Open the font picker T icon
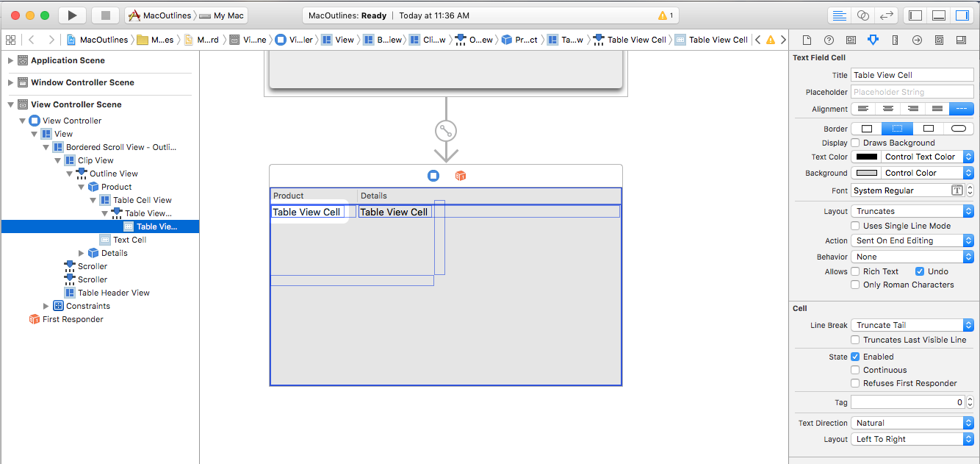The width and height of the screenshot is (980, 464). click(x=957, y=190)
